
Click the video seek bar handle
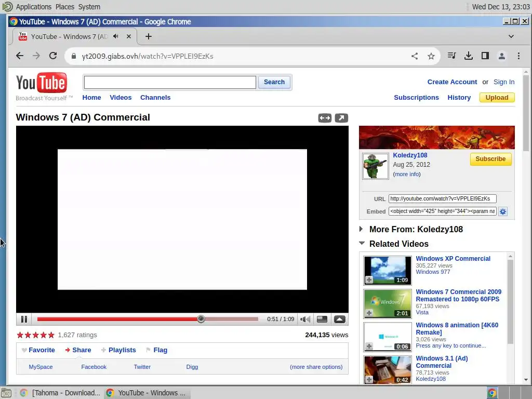click(201, 319)
